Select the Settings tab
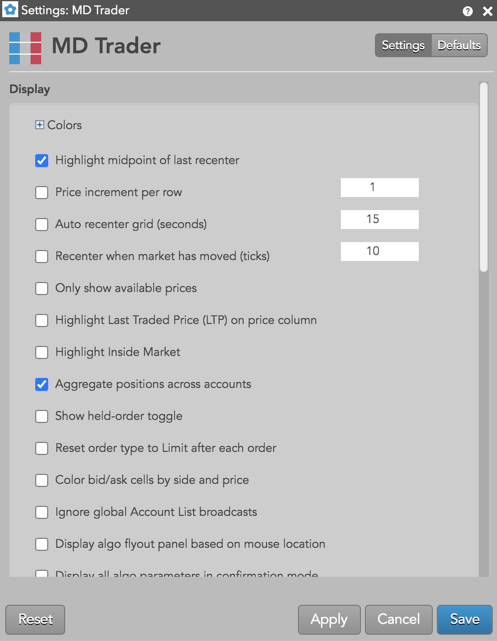Image resolution: width=497 pixels, height=641 pixels. (403, 45)
